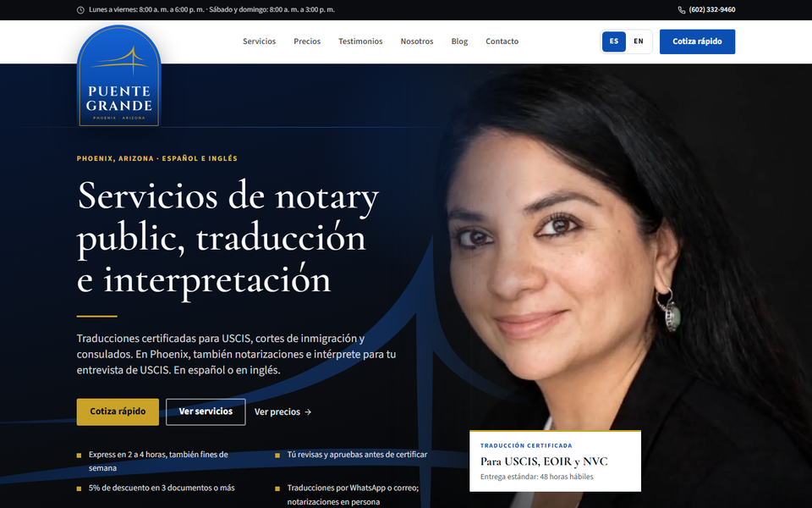This screenshot has width=812, height=508.
Task: Call the phone number (602) 332-9460
Action: [712, 10]
